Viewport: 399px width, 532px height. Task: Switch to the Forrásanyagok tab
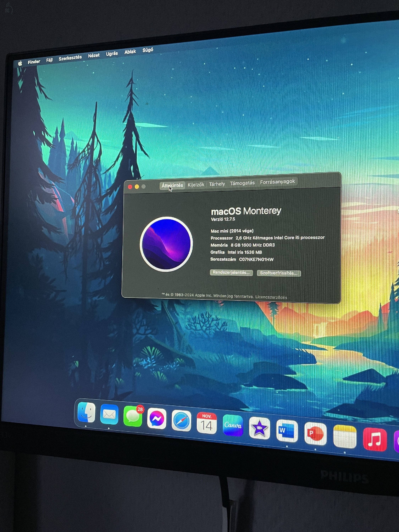click(277, 182)
